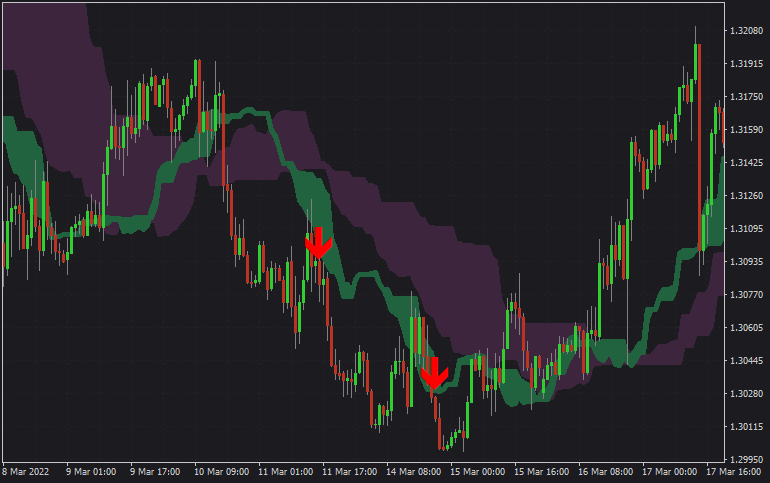Select the 1.31750 price level label

[x=746, y=97]
